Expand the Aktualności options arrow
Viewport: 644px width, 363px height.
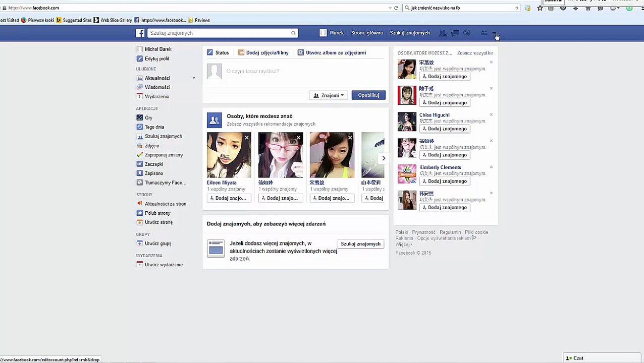[x=194, y=78]
